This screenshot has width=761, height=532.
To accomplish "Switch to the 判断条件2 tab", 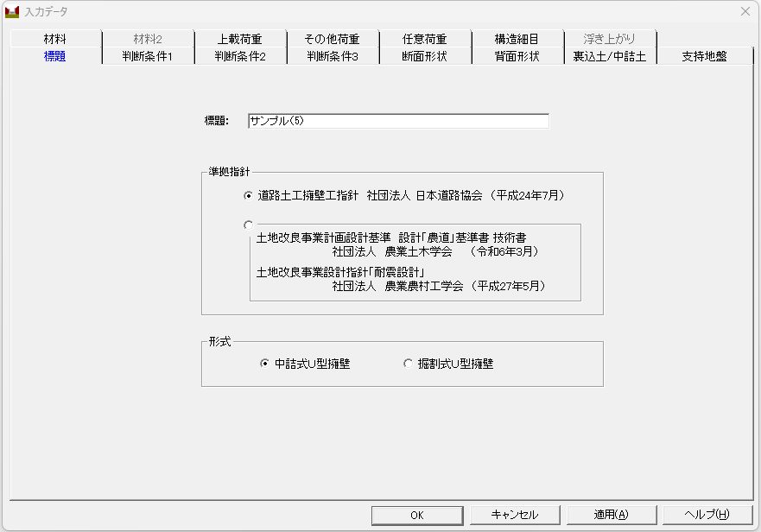I will (x=240, y=57).
